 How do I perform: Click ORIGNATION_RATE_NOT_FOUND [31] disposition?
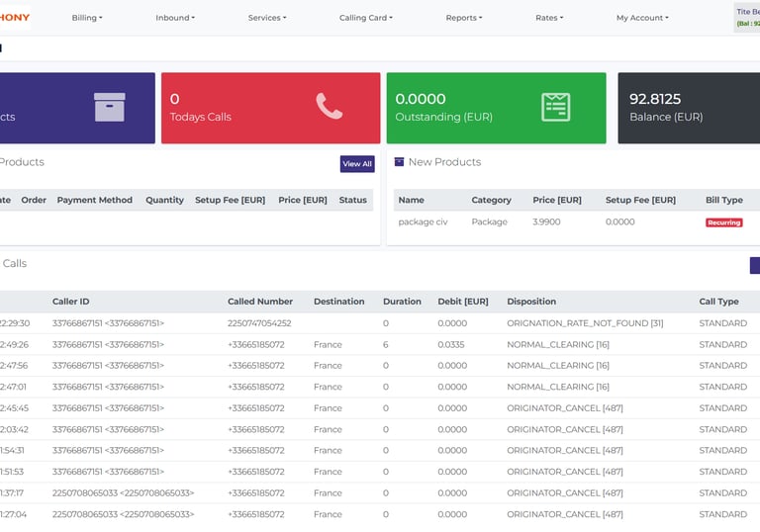[x=585, y=323]
